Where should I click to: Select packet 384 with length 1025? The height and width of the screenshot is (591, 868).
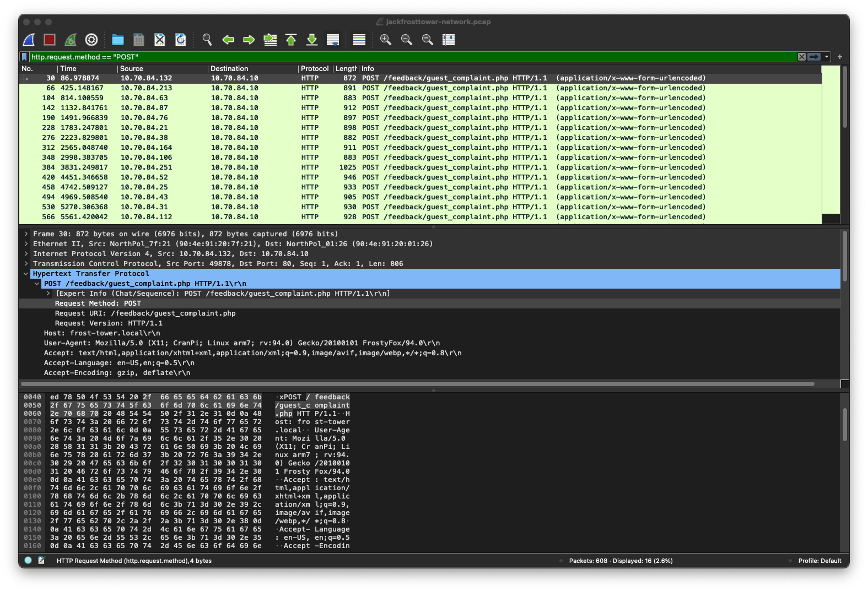coord(420,167)
